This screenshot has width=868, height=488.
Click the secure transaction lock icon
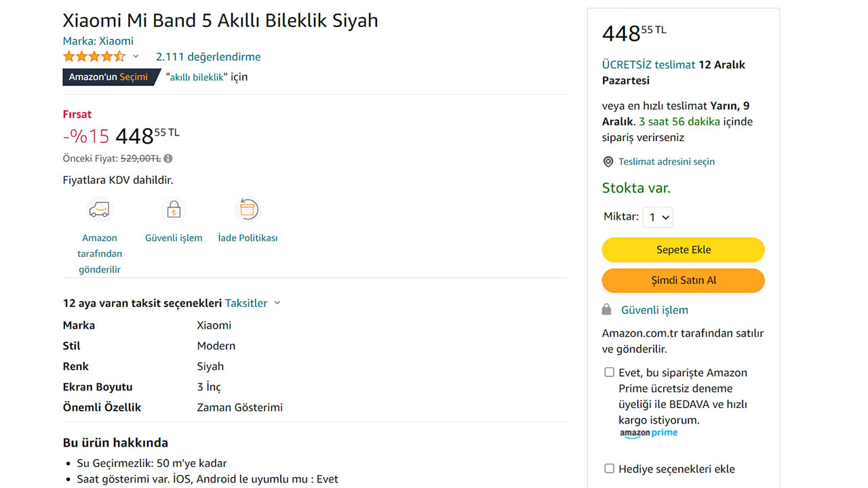[x=174, y=209]
